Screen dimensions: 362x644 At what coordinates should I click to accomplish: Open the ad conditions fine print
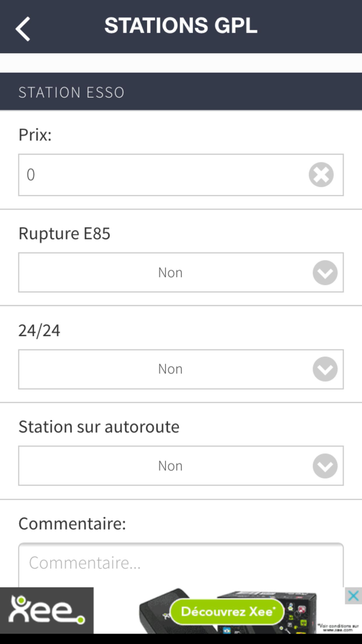coord(338,628)
